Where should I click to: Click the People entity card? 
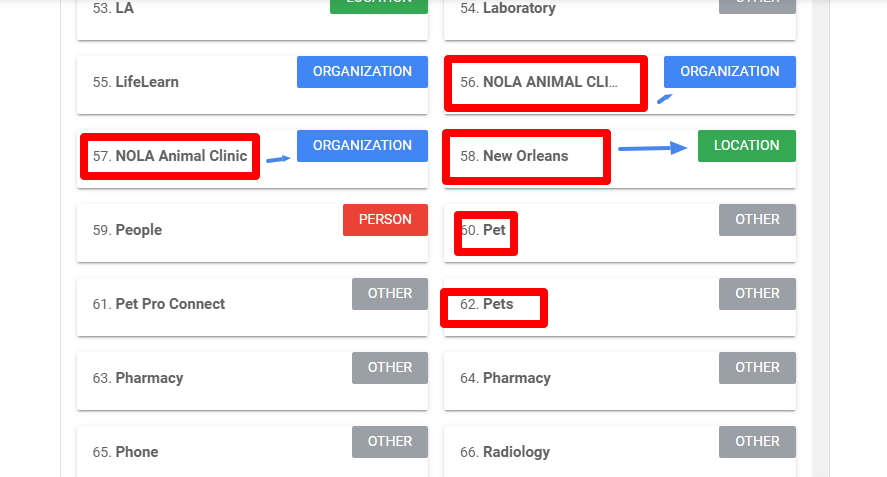click(138, 230)
